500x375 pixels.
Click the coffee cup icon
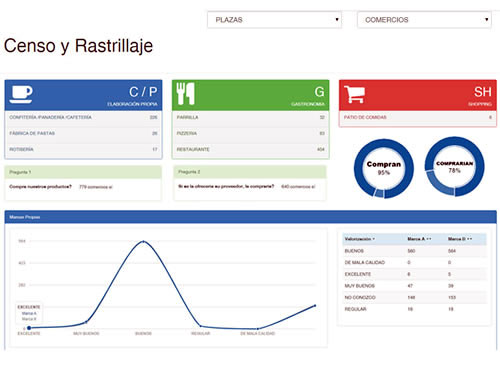(21, 94)
